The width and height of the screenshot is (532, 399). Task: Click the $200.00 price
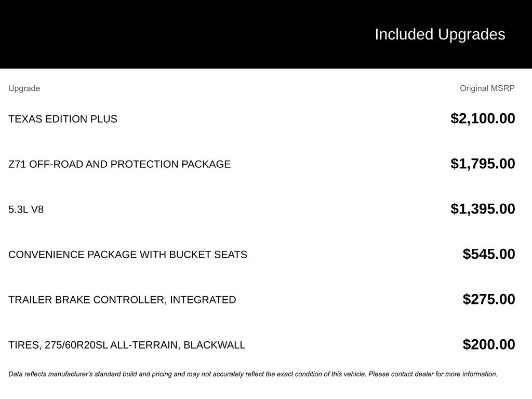click(x=488, y=344)
